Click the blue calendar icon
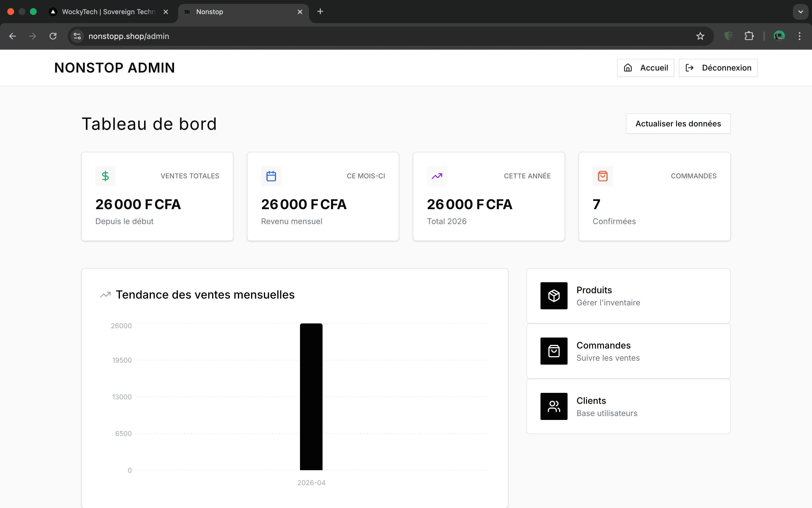This screenshot has height=508, width=812. coord(271,176)
